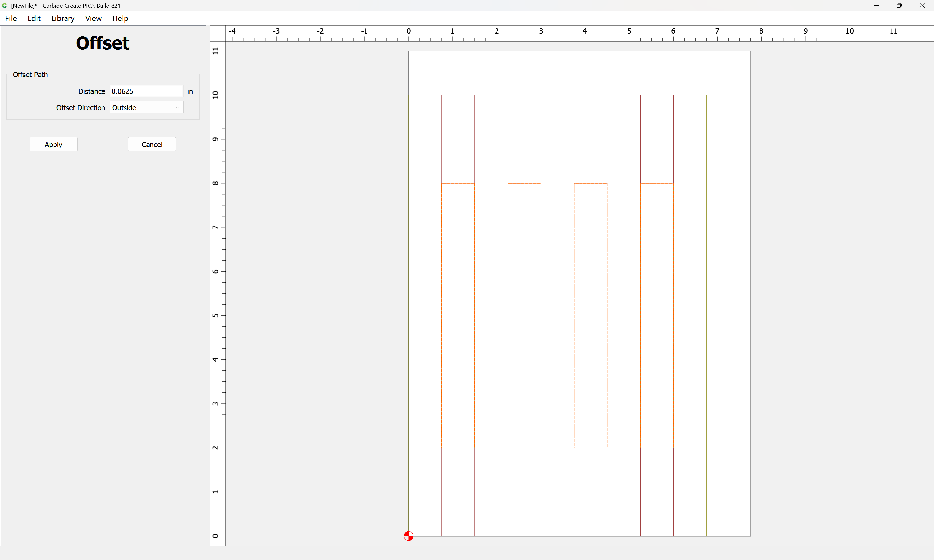Viewport: 934px width, 560px height.
Task: Click the Carbide Create app icon
Action: pyautogui.click(x=5, y=6)
